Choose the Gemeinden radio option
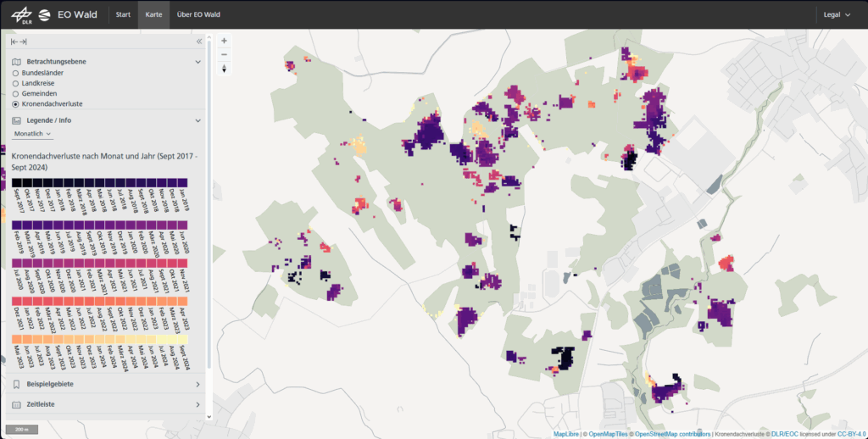This screenshot has height=439, width=868. (x=15, y=93)
